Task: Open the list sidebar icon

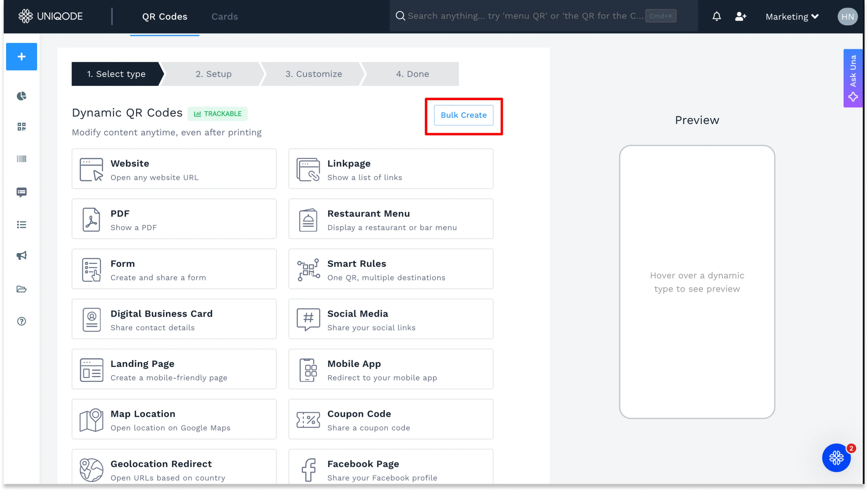Action: pyautogui.click(x=22, y=224)
